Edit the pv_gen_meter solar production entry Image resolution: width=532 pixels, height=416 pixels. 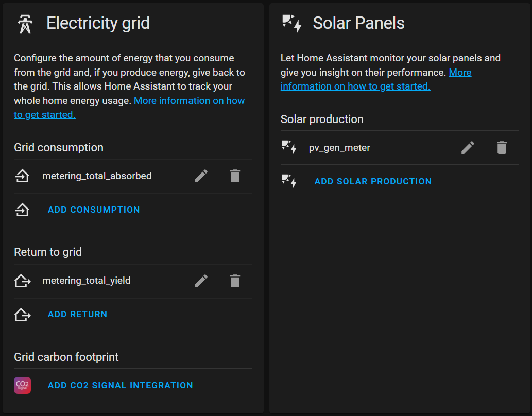click(468, 148)
